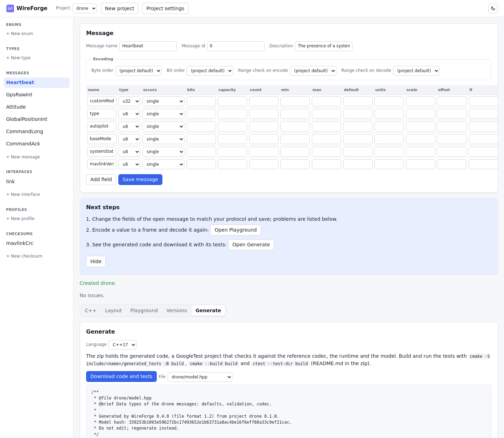Click Open Playground button
The width and height of the screenshot is (504, 438).
tap(236, 230)
